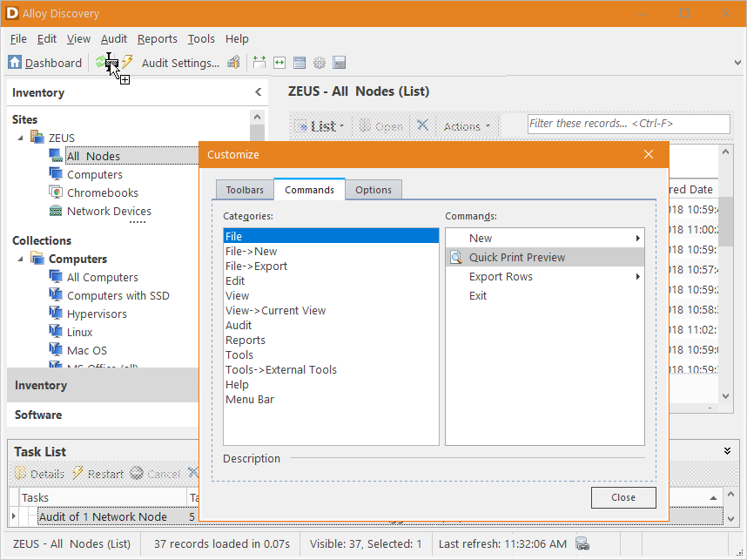Open the Dashboard view
Viewport: 747px width, 560px height.
45,62
